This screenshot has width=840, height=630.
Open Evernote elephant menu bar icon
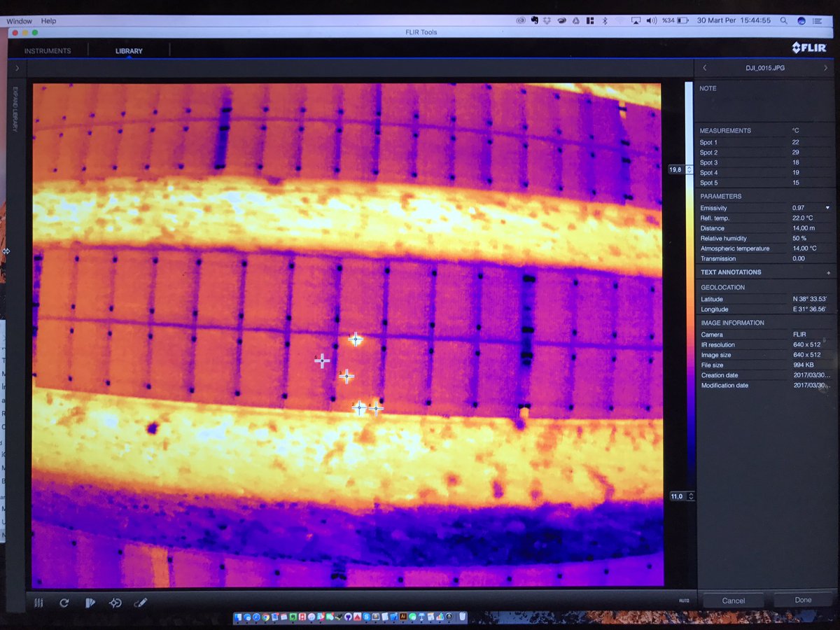tap(534, 21)
